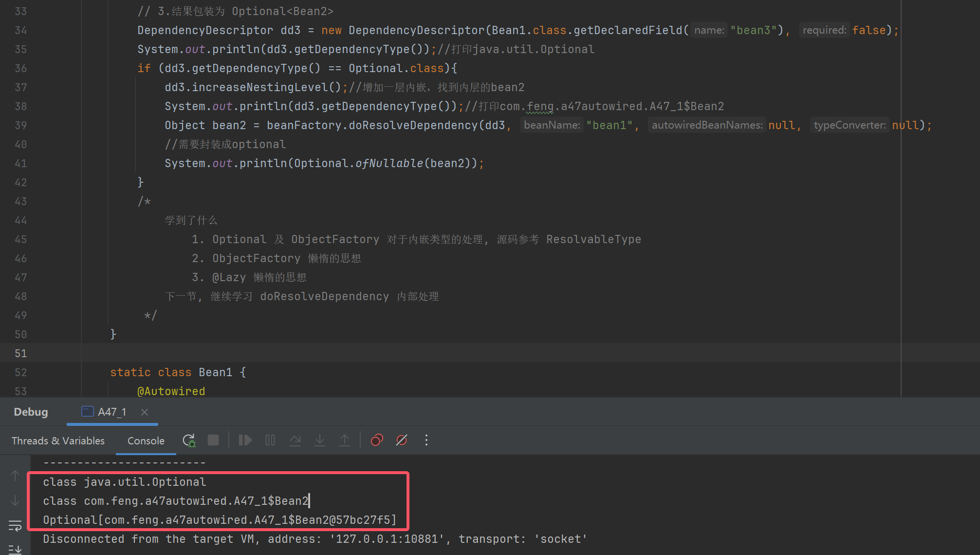The height and width of the screenshot is (555, 980).
Task: Click the "bean3" string literal
Action: point(753,30)
